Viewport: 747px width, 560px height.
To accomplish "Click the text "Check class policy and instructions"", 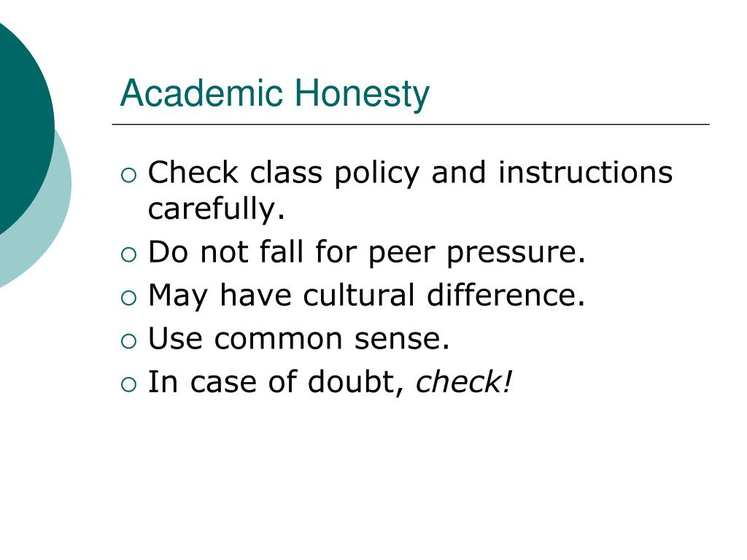I will 410,174.
